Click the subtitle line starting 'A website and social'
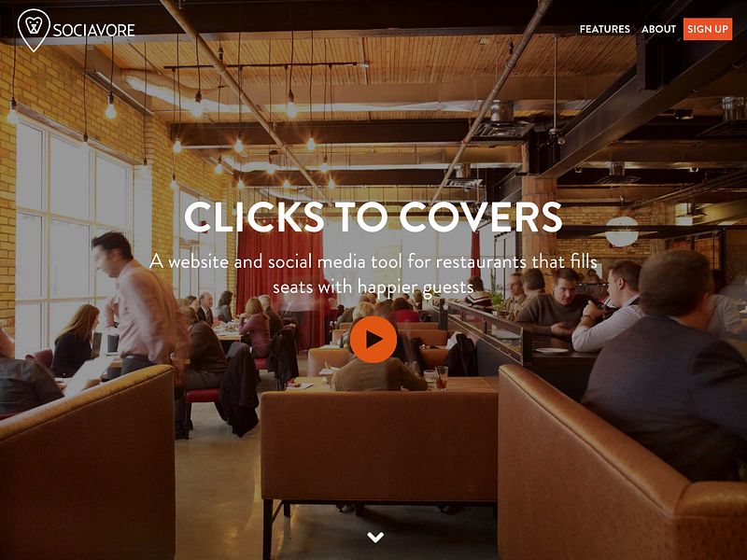The width and height of the screenshot is (747, 560). click(373, 262)
